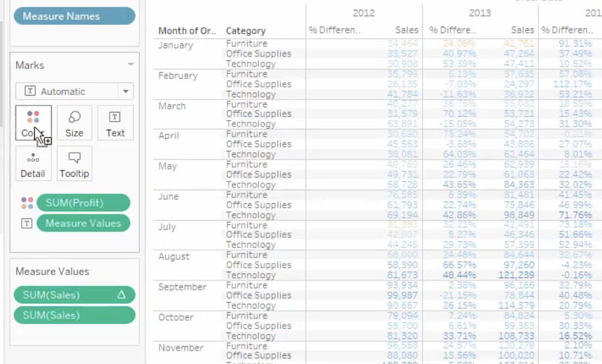The width and height of the screenshot is (602, 364).
Task: Open the Color marks card
Action: pyautogui.click(x=33, y=123)
